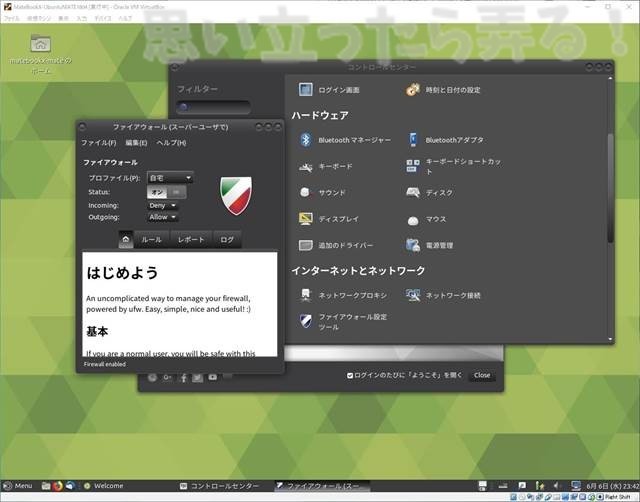Toggle firewall Status switch off
This screenshot has height=502, width=640.
(167, 192)
